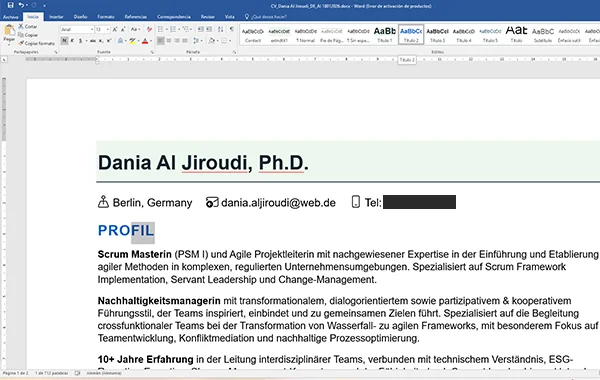This screenshot has width=600, height=380.
Task: Click the Pegar clipboard icon
Action: [9, 30]
